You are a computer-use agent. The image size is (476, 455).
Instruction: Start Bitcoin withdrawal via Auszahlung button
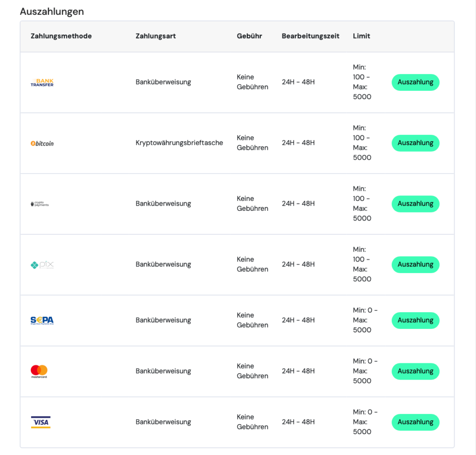point(415,143)
